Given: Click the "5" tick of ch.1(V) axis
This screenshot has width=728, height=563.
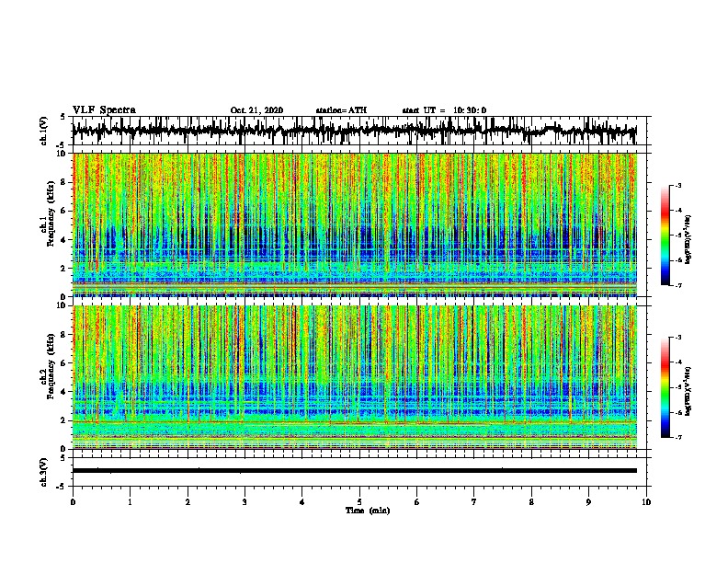Looking at the screenshot, I should (63, 117).
